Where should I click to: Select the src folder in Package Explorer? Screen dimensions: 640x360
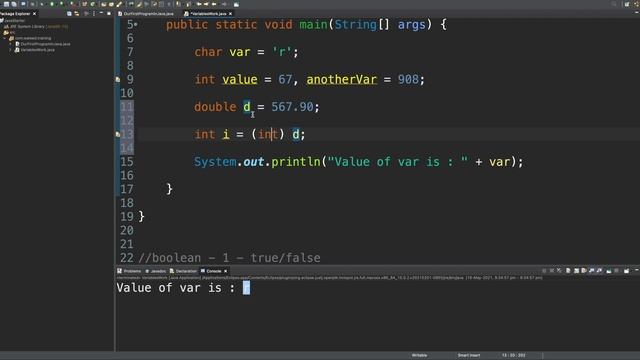coord(10,32)
